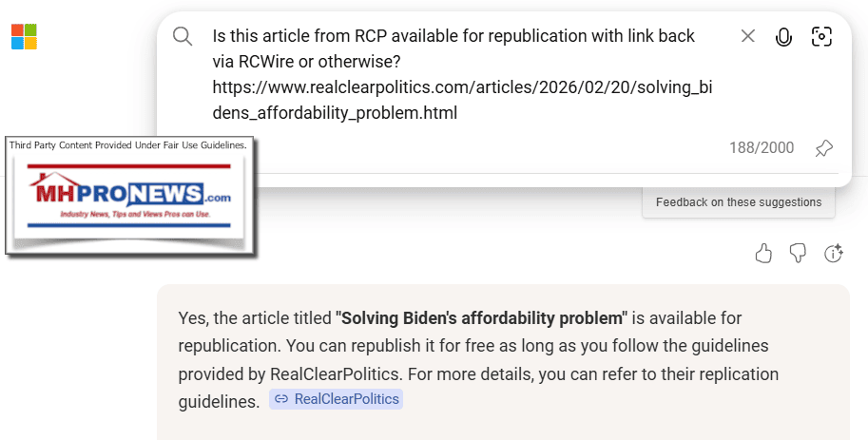Viewport: 868px width, 440px height.
Task: Click the Third Party Content fair use caption
Action: pyautogui.click(x=128, y=145)
